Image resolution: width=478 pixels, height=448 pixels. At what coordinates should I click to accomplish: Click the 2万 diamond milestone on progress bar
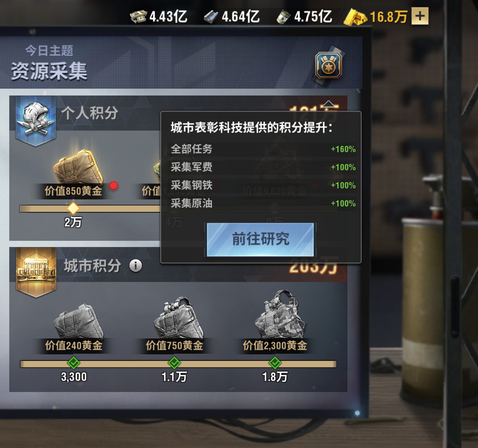point(73,208)
